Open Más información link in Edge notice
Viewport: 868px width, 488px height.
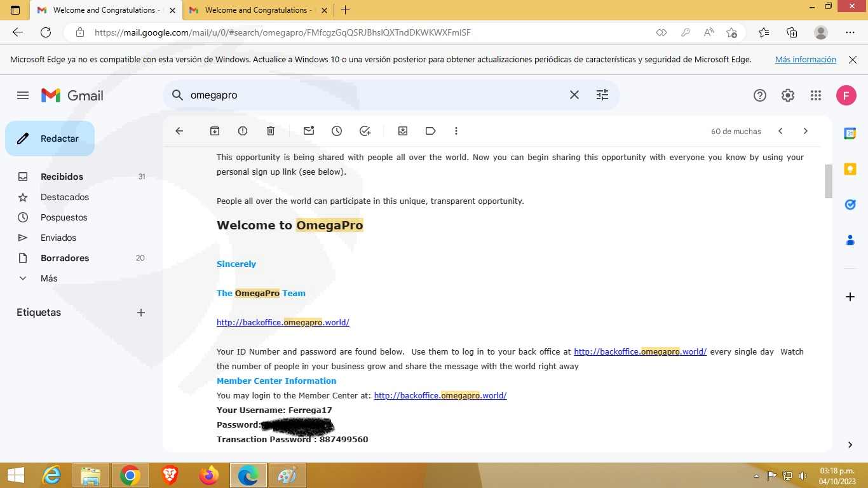pos(806,59)
